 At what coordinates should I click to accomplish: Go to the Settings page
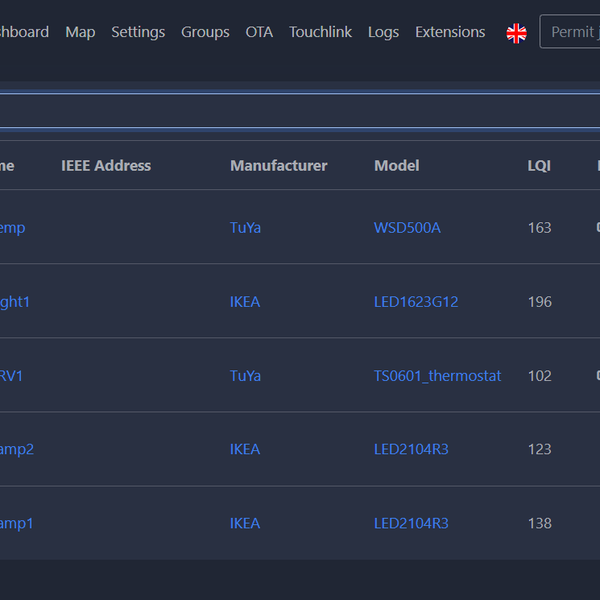138,32
